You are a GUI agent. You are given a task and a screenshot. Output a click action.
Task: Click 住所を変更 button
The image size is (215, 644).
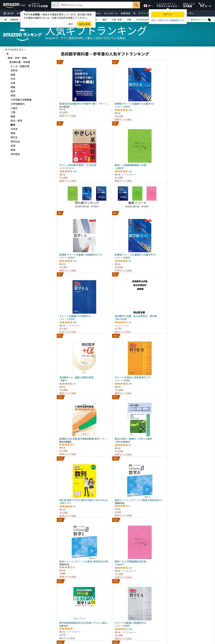84,24
